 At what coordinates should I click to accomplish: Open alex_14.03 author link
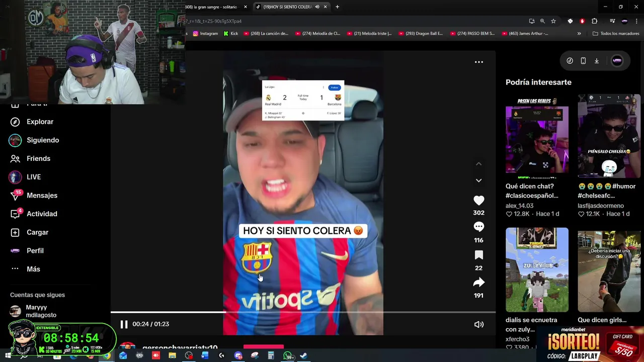(x=519, y=206)
